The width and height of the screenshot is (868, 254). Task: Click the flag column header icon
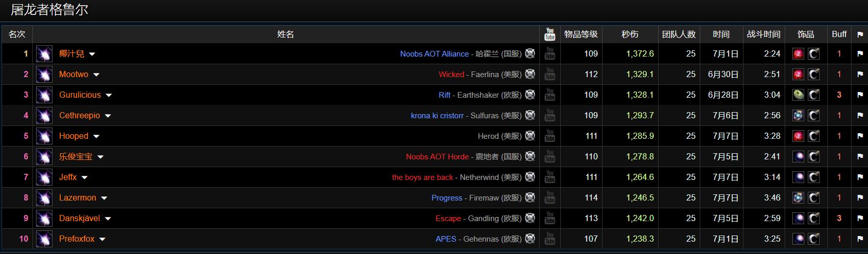[x=860, y=34]
